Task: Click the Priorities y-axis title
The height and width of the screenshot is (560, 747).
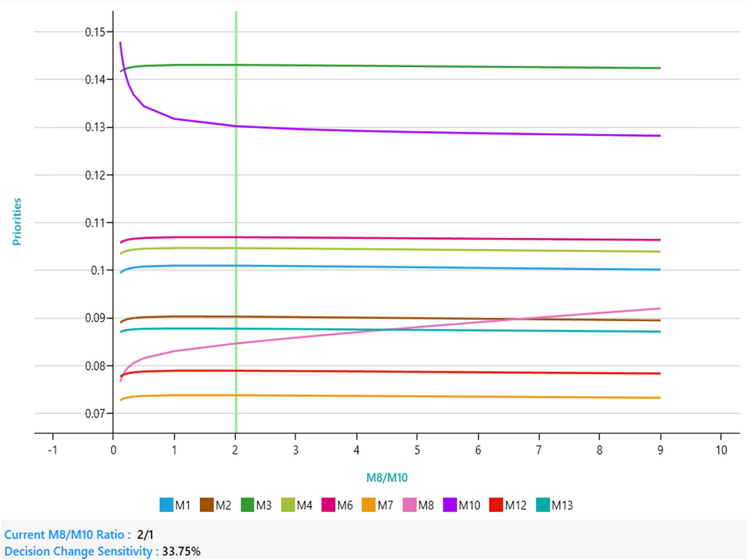Action: (x=17, y=221)
